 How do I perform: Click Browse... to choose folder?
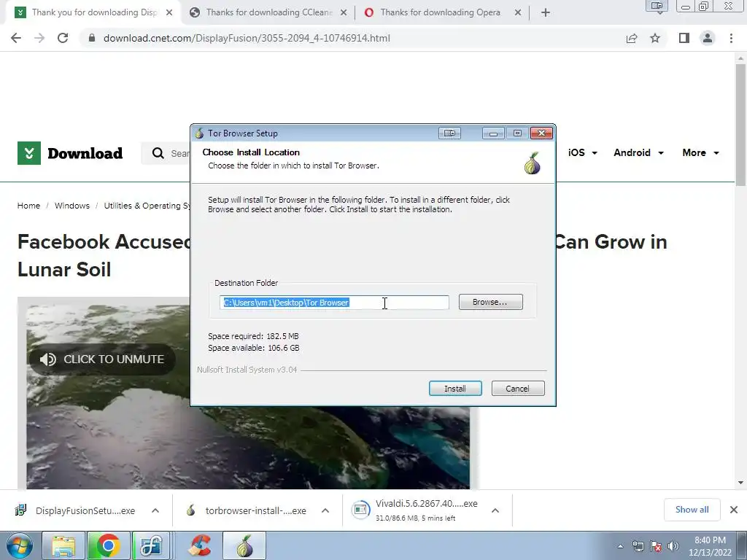(x=490, y=302)
